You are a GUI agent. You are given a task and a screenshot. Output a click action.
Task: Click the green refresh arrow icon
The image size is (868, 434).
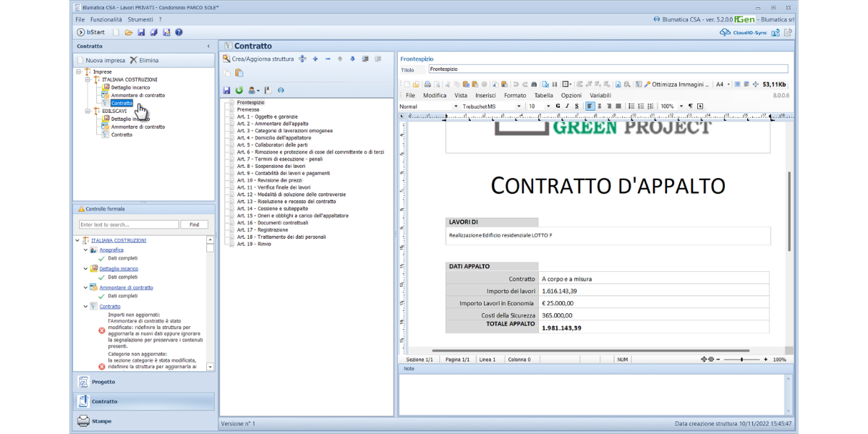pyautogui.click(x=239, y=90)
